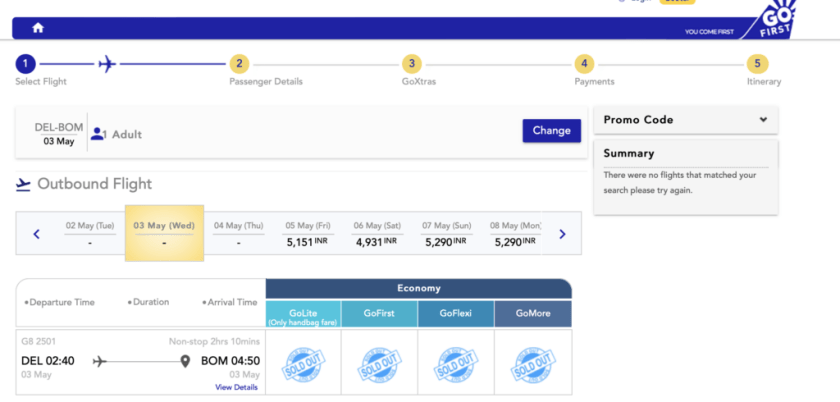
Task: Click the 1 Adult passenger text
Action: [122, 135]
